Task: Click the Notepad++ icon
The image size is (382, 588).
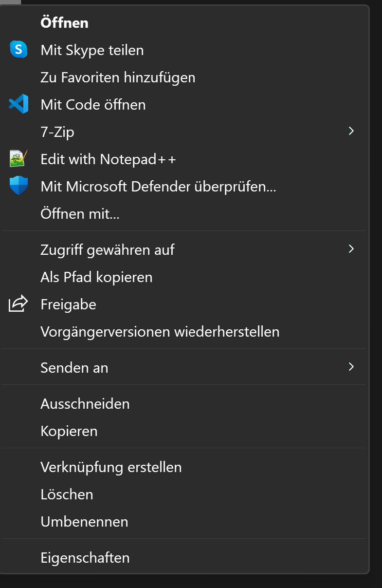Action: tap(18, 159)
